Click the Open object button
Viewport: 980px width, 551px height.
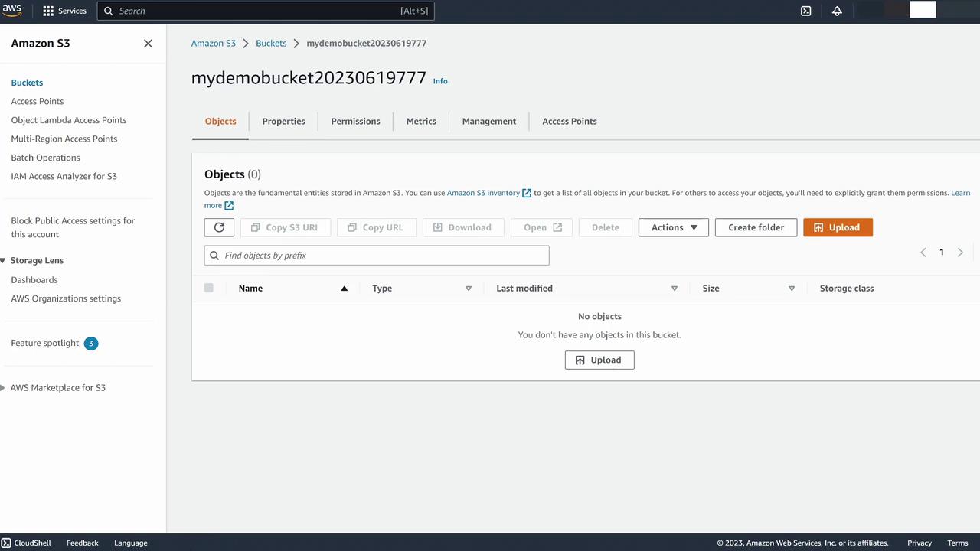pos(543,227)
